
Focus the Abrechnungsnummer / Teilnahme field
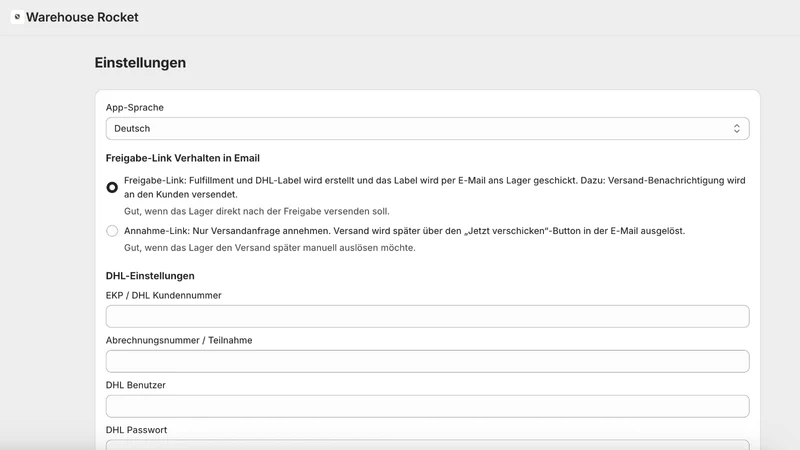click(x=428, y=361)
